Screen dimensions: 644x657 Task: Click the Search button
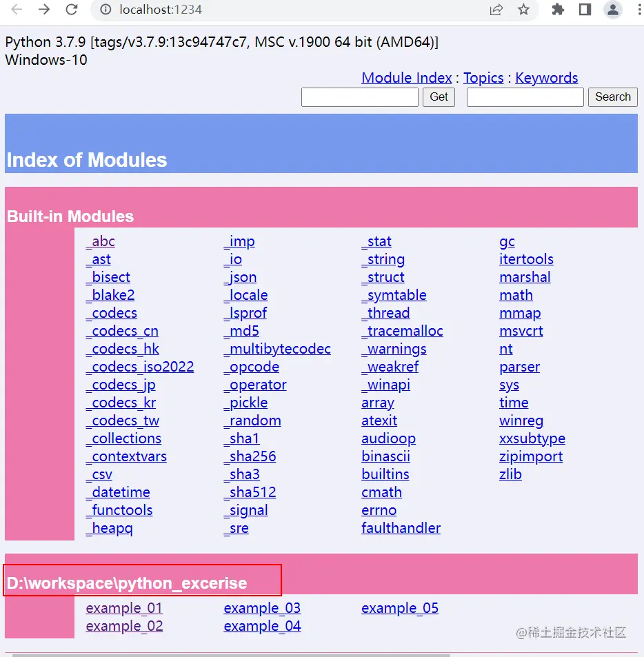tap(612, 97)
